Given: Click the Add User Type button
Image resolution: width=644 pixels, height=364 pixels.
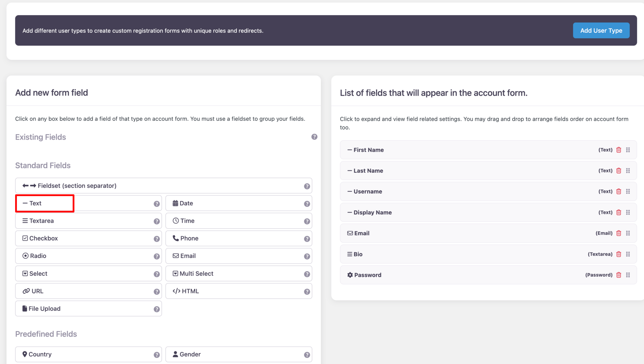Looking at the screenshot, I should point(601,31).
